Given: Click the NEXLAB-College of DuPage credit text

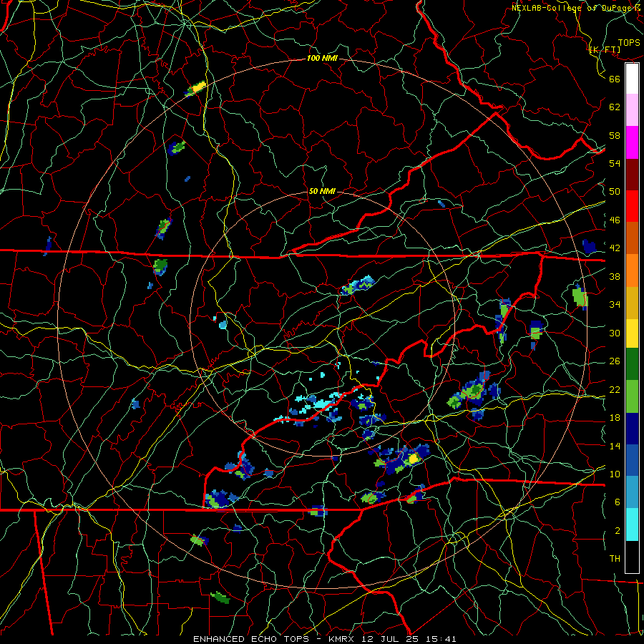Looking at the screenshot, I should [x=572, y=8].
